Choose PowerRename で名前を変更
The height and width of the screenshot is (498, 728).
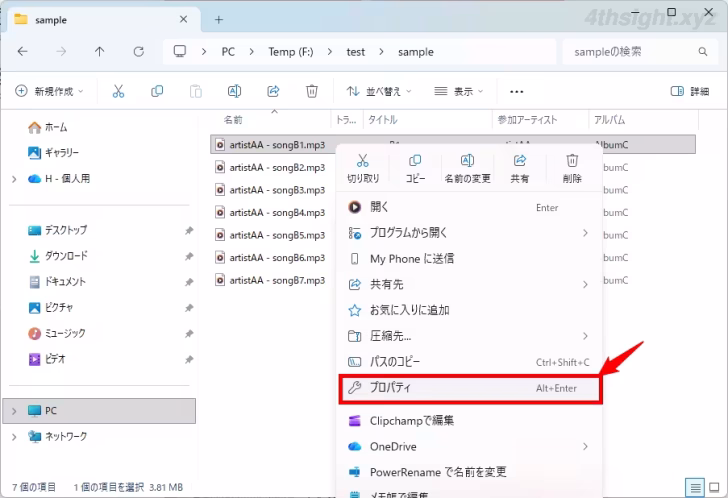[x=469, y=472]
